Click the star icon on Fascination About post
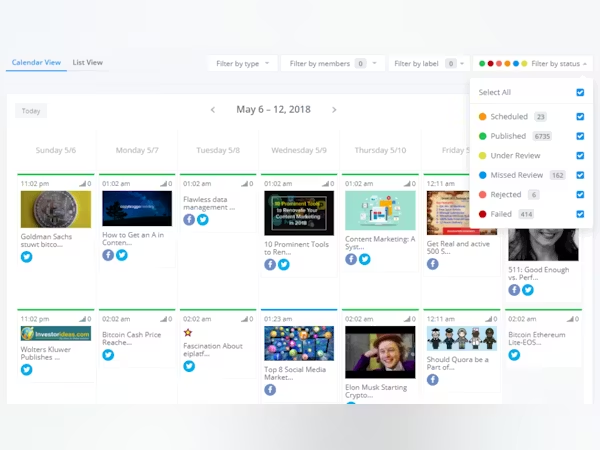 [188, 332]
